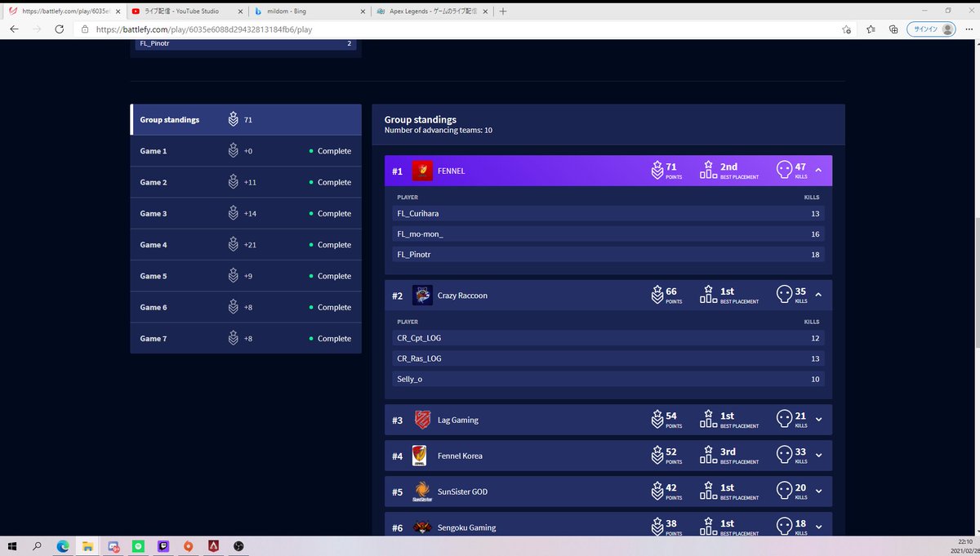980x556 pixels.
Task: Click the address bar URL field
Action: point(457,29)
